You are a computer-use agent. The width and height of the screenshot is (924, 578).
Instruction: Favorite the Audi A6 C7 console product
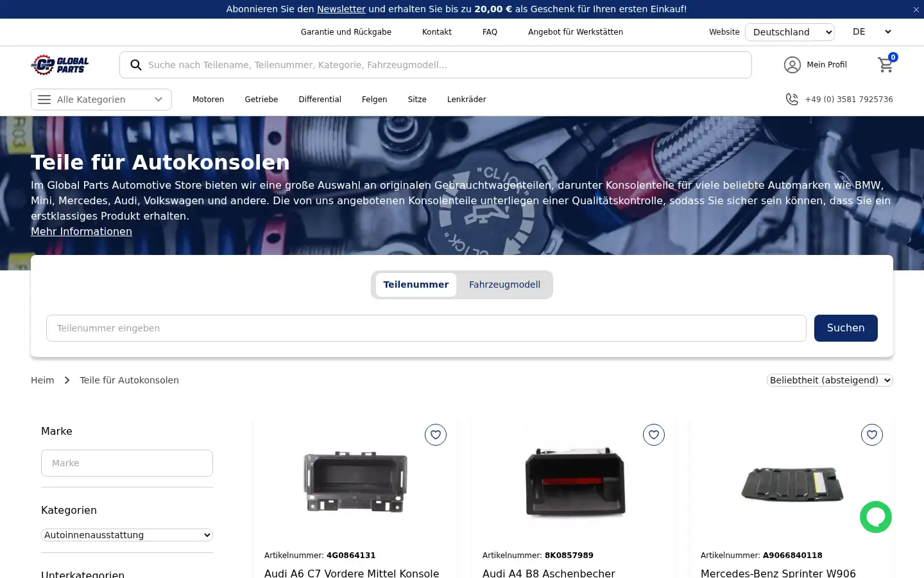pyautogui.click(x=436, y=435)
